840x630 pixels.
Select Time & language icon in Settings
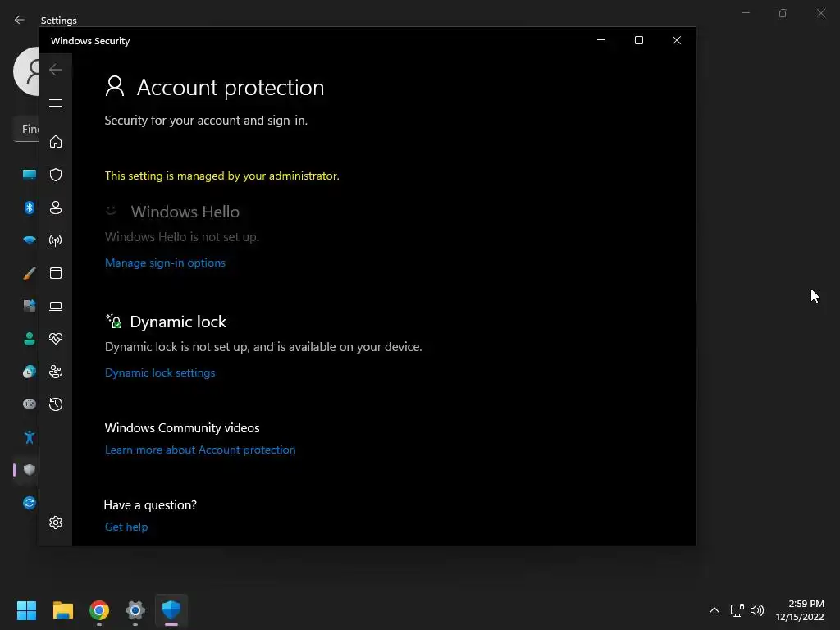[x=30, y=372]
